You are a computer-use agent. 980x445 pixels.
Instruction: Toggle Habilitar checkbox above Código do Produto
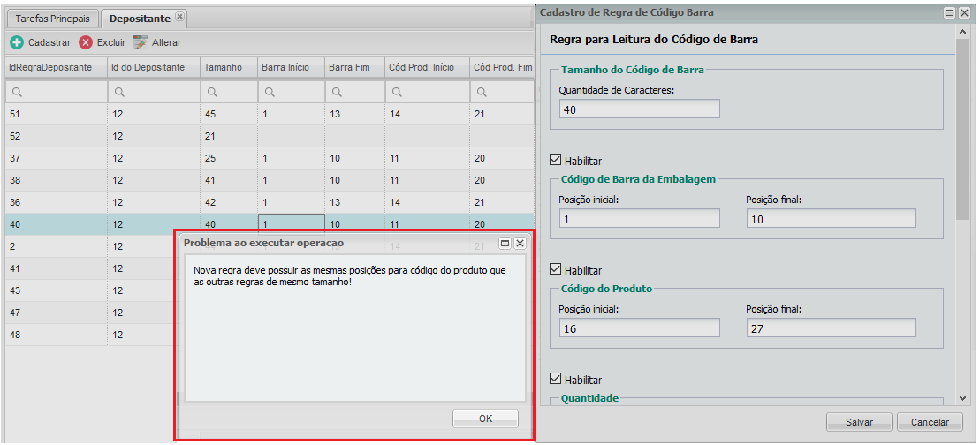(555, 269)
